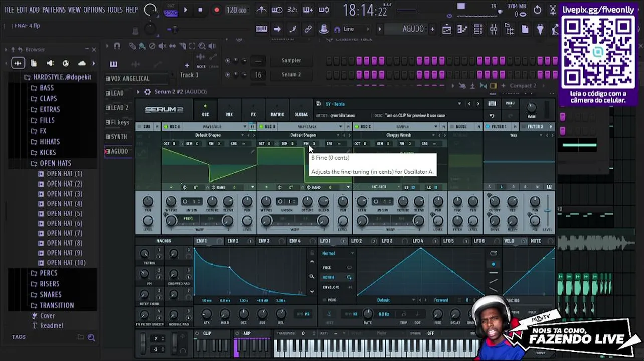
Task: Click the Sampler channel button
Action: pos(291,61)
